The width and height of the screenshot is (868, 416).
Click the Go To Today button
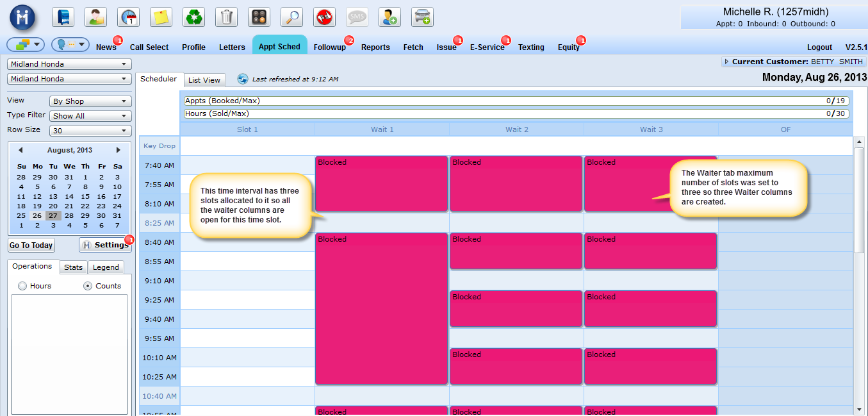pyautogui.click(x=31, y=245)
